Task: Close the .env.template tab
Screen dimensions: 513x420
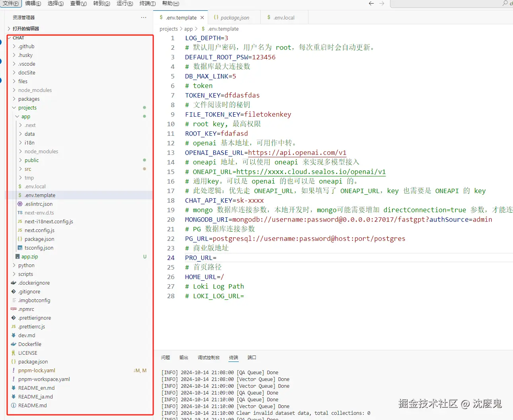Action: (202, 18)
